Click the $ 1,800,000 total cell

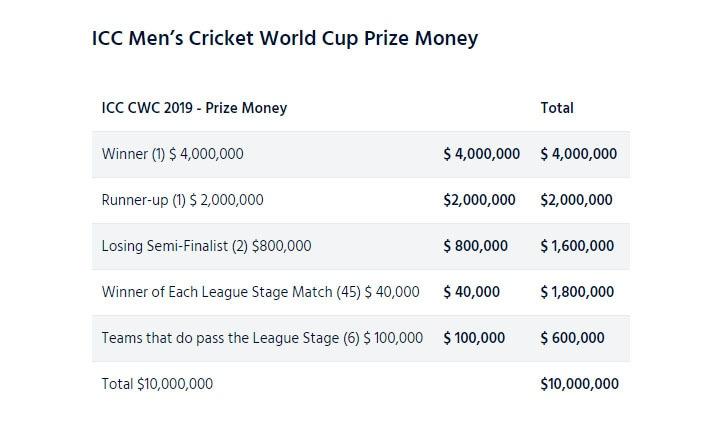pyautogui.click(x=577, y=292)
